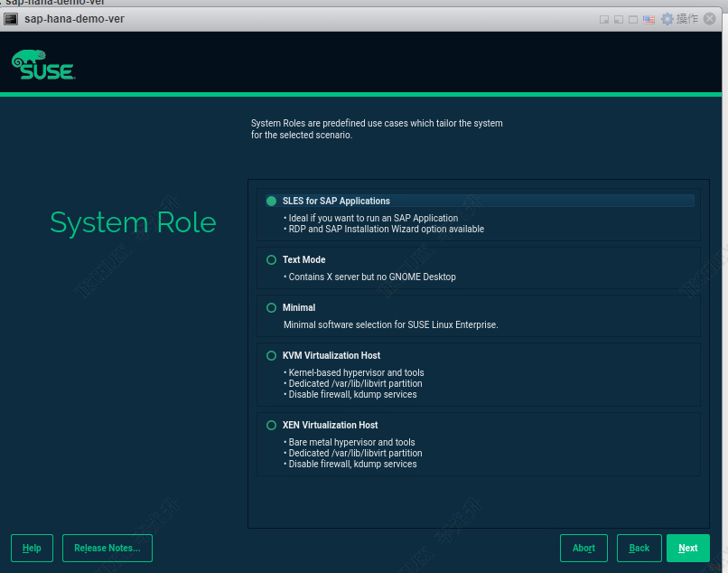
Task: Click the 'System Roles are predefined use cases' description
Action: (377, 129)
